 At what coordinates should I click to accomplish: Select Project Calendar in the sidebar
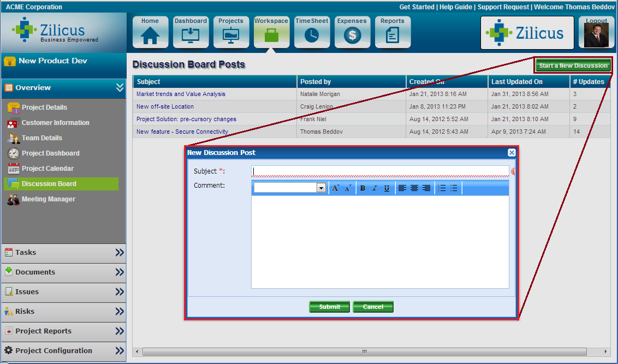pyautogui.click(x=47, y=169)
